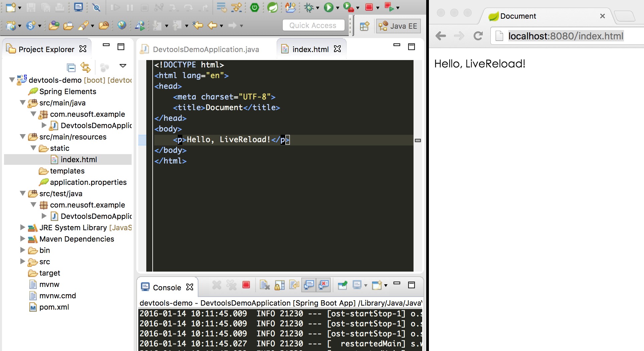Collapse the src/main/resources folder
The image size is (644, 351).
coord(23,137)
